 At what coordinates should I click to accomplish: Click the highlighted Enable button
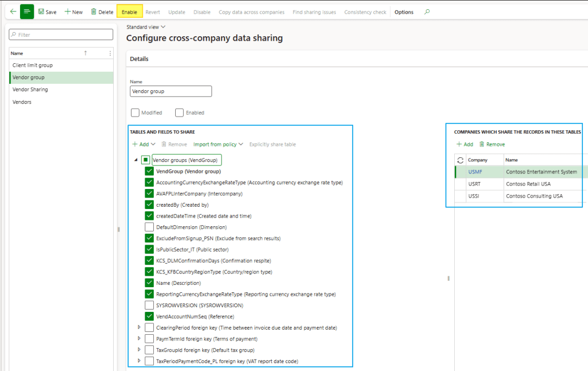[129, 12]
